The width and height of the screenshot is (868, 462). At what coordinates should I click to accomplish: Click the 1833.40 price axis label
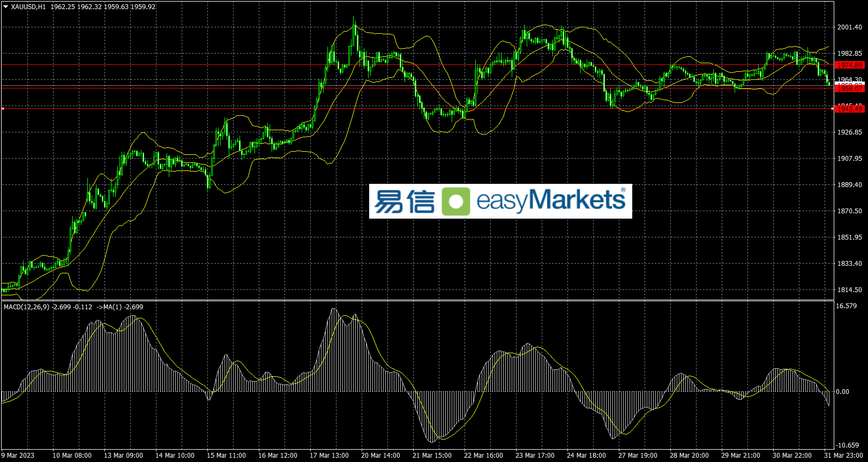click(x=850, y=264)
